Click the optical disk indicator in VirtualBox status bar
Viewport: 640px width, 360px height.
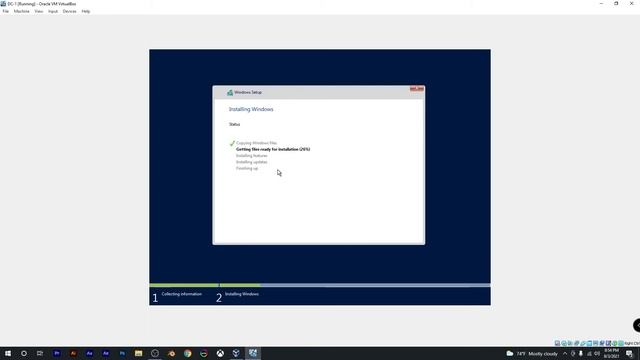click(x=564, y=343)
